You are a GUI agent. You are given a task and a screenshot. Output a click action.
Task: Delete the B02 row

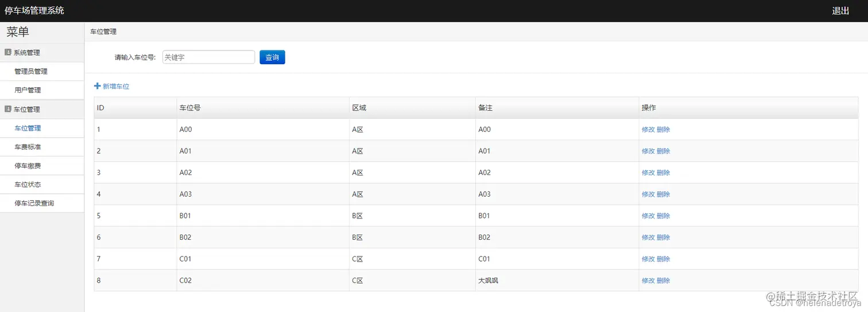[663, 237]
